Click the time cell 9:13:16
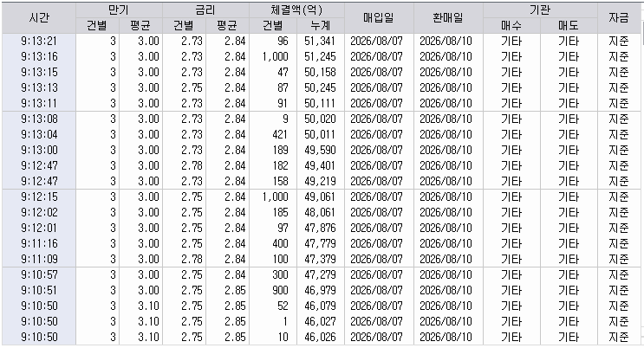Screen dimensions: 644x348 coord(39,56)
